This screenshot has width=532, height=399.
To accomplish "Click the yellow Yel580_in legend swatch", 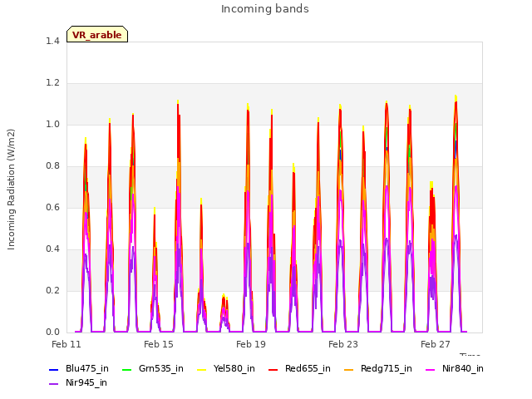I will pyautogui.click(x=201, y=369).
